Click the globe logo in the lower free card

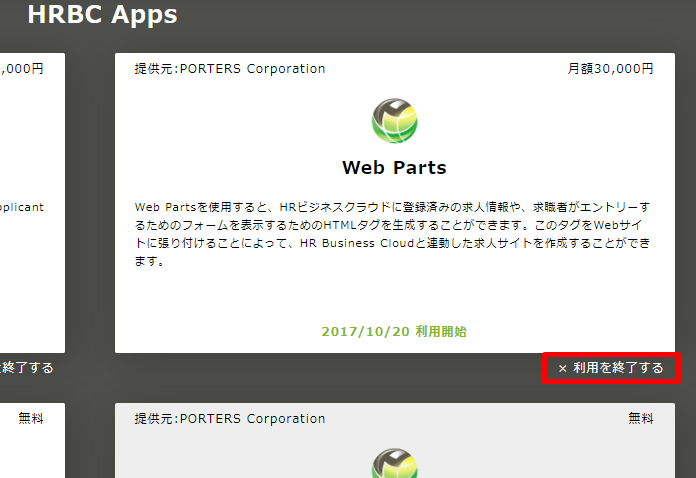point(394,463)
